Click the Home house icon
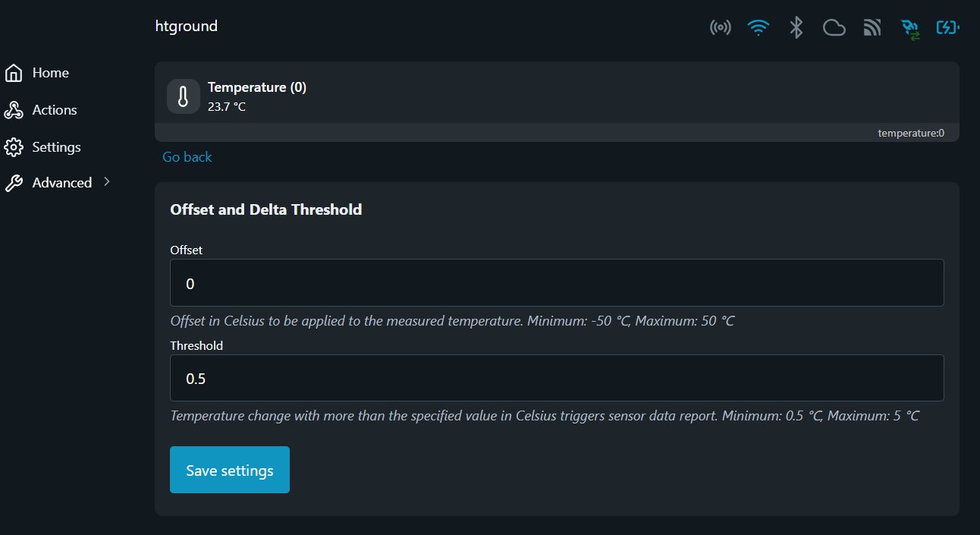This screenshot has width=980, height=535. [x=14, y=73]
